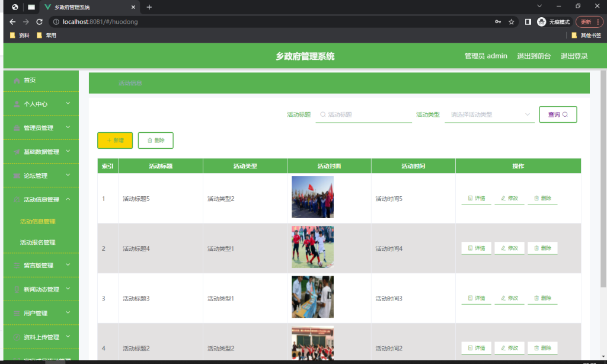
Task: Open new browser tab with plus icon
Action: [x=149, y=7]
